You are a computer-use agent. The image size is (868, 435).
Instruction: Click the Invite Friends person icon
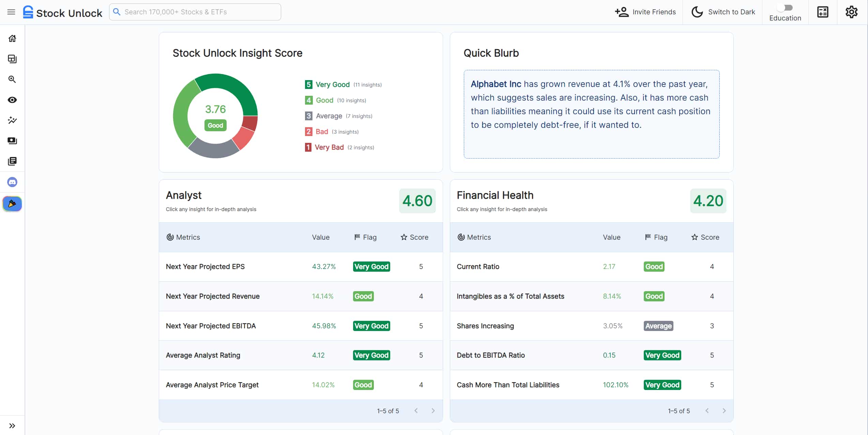(622, 12)
